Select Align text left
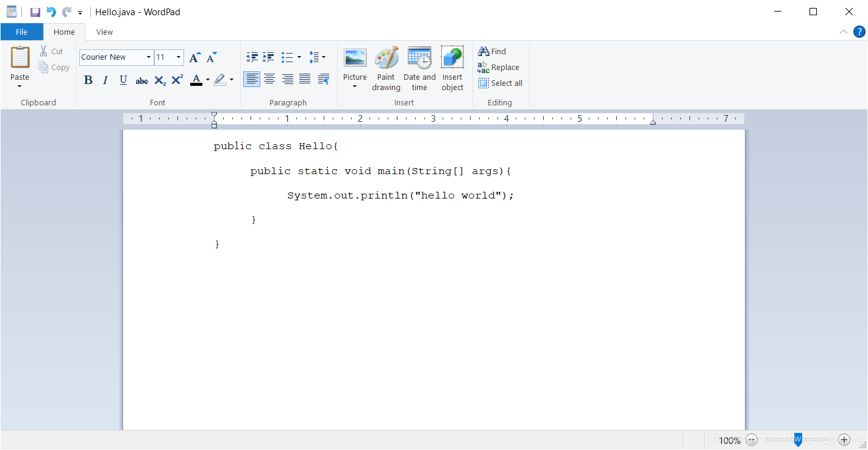 click(252, 79)
